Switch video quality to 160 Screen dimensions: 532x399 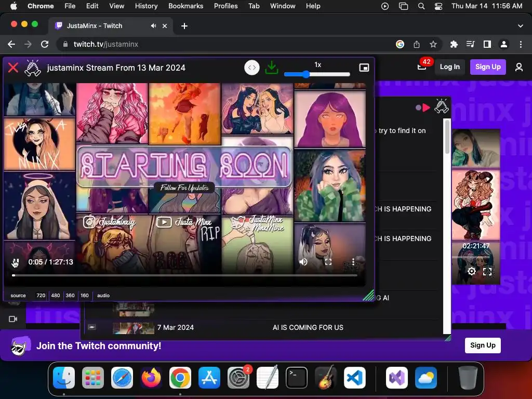[x=85, y=296]
